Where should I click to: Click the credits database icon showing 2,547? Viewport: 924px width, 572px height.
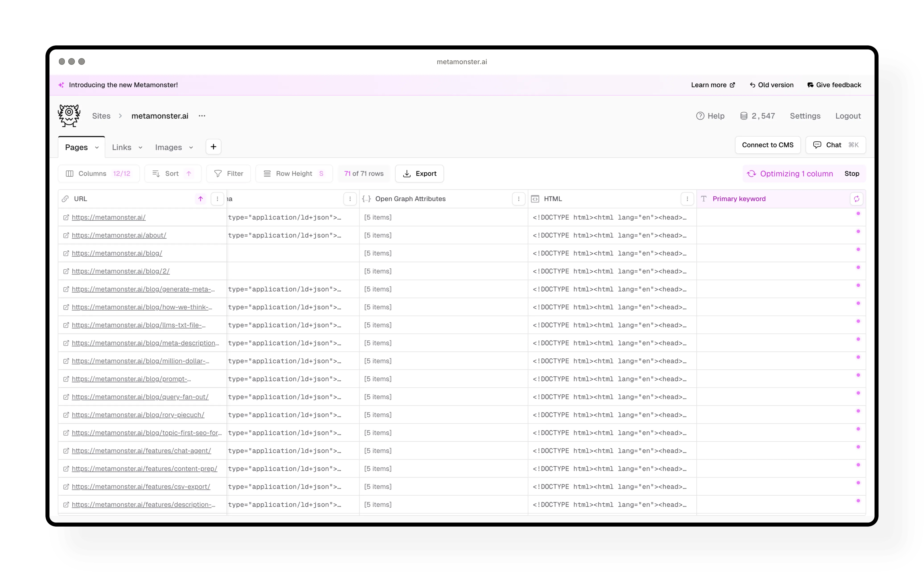744,116
